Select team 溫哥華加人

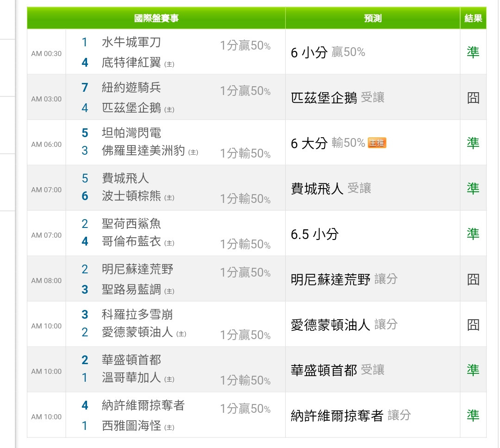click(x=131, y=377)
